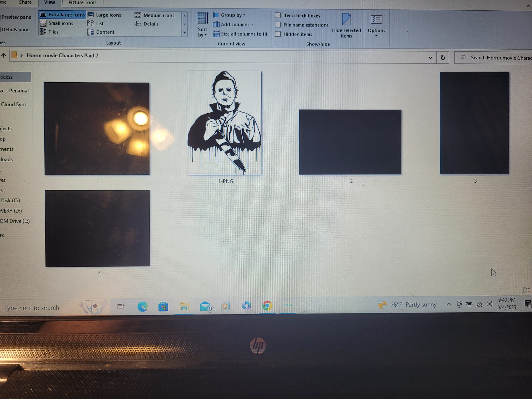
Task: Open Mail app from taskbar
Action: (206, 306)
